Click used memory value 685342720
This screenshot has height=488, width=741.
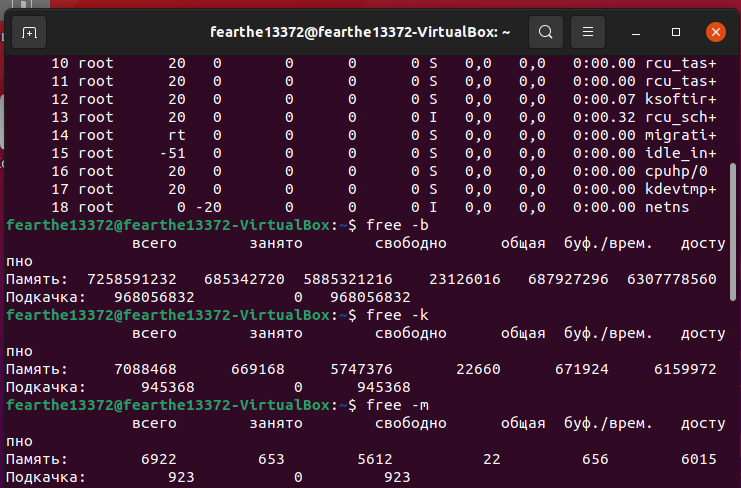244,279
